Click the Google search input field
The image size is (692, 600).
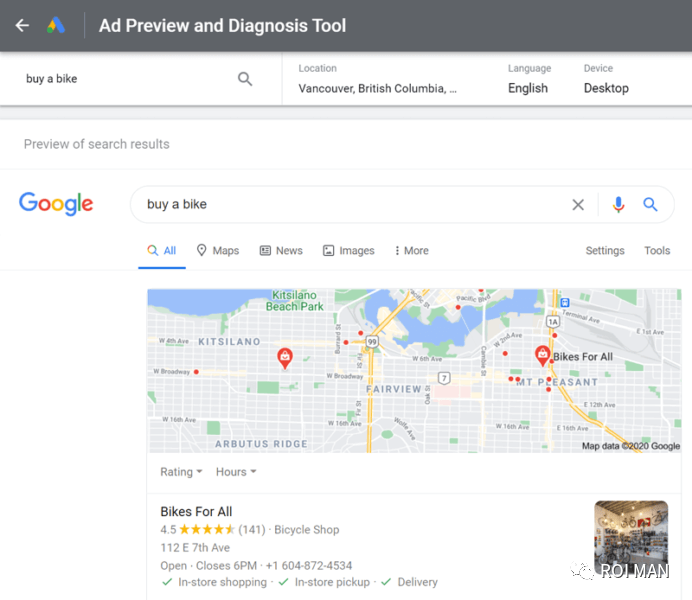pyautogui.click(x=353, y=204)
